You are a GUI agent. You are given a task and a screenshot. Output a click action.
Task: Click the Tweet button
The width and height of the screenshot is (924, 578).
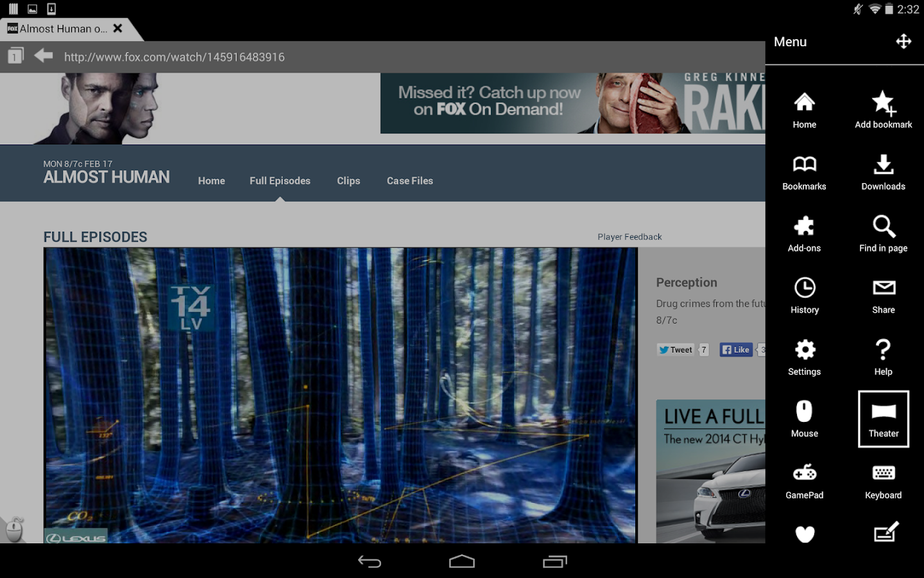(x=676, y=350)
